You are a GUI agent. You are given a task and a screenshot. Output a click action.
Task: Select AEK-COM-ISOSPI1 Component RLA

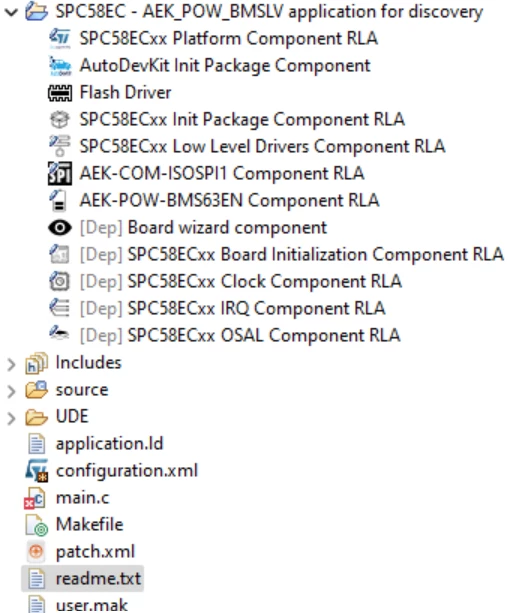(x=222, y=173)
